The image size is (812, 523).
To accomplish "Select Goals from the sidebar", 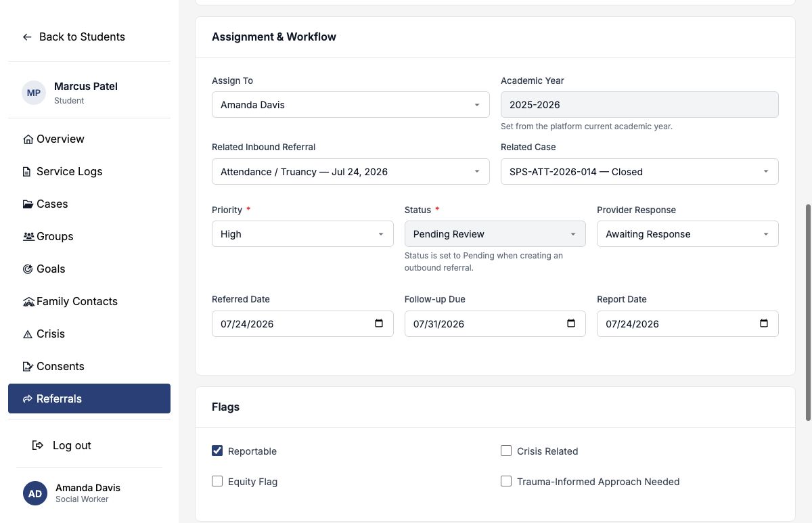I will (x=89, y=269).
